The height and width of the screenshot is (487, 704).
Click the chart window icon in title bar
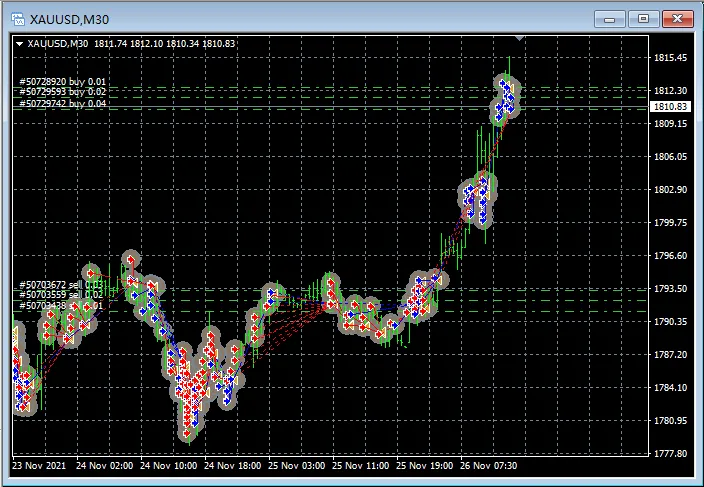click(17, 18)
